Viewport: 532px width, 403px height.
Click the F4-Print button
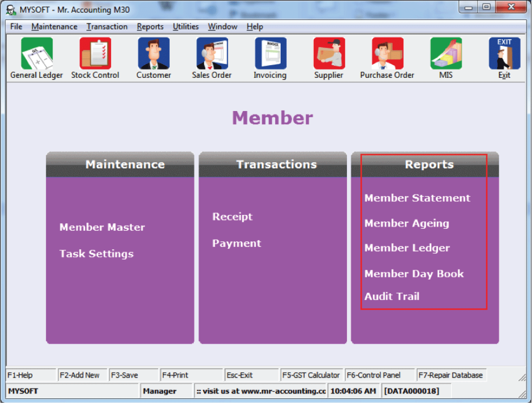pyautogui.click(x=192, y=375)
